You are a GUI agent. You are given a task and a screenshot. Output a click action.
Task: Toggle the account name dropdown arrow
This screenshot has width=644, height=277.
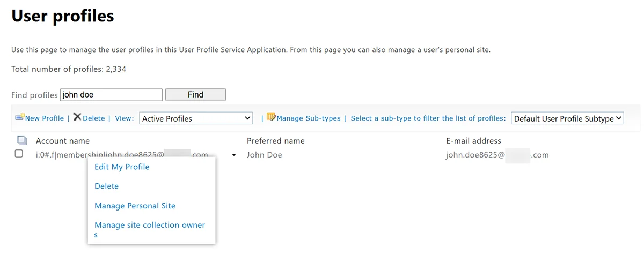tap(233, 155)
